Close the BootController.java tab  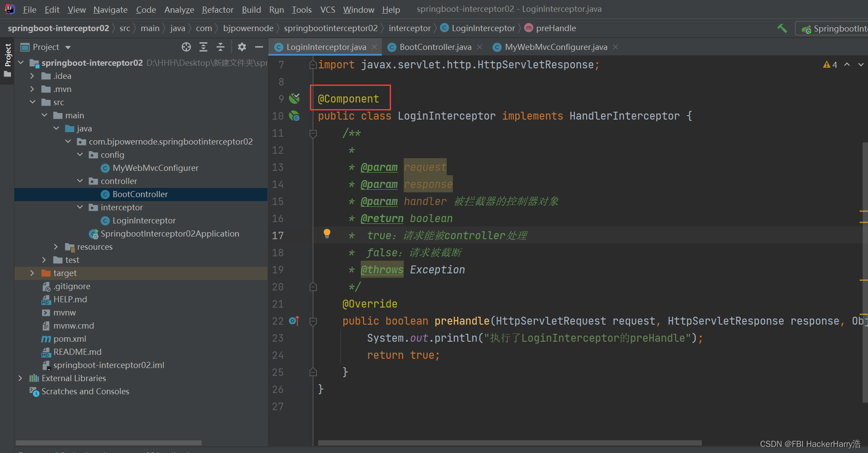480,47
